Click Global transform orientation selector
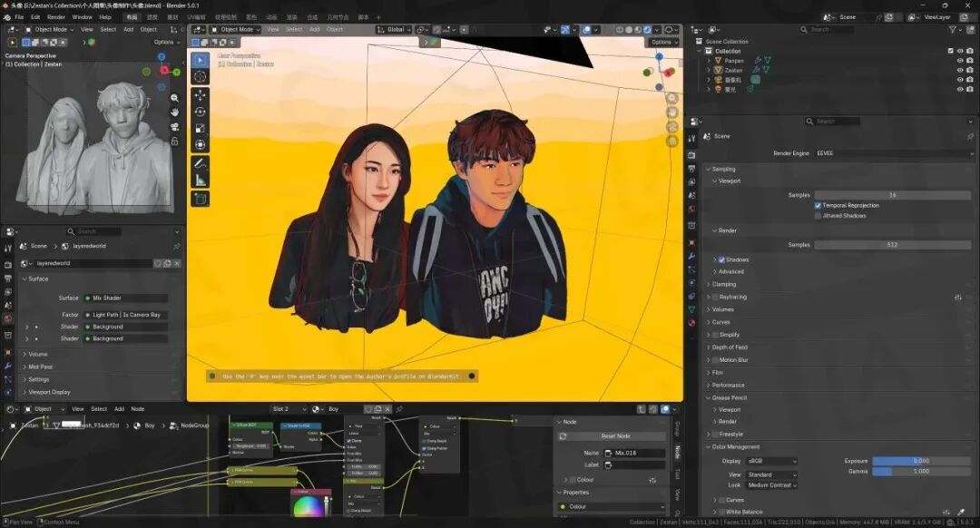 point(395,29)
